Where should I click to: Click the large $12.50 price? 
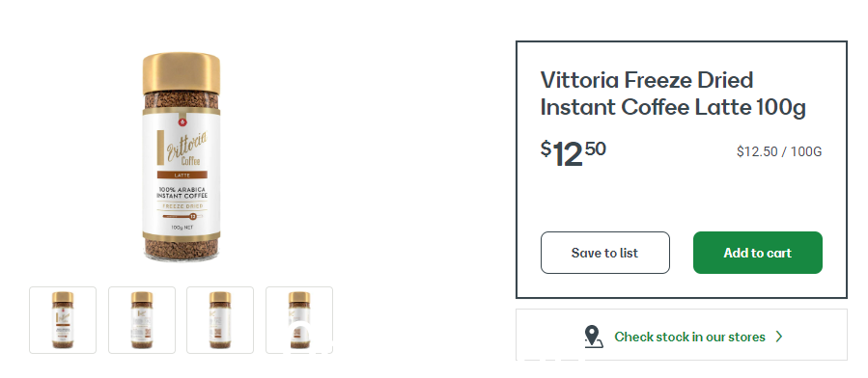point(573,153)
